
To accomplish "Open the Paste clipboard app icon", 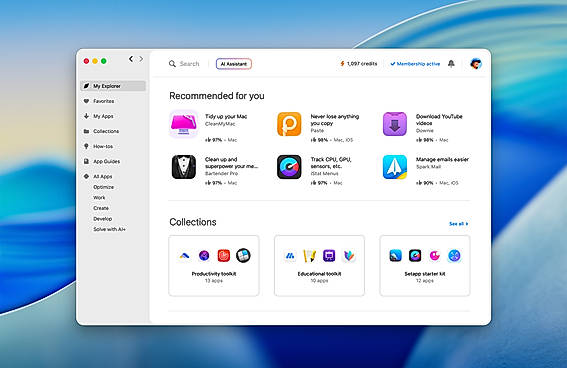I will (x=289, y=124).
